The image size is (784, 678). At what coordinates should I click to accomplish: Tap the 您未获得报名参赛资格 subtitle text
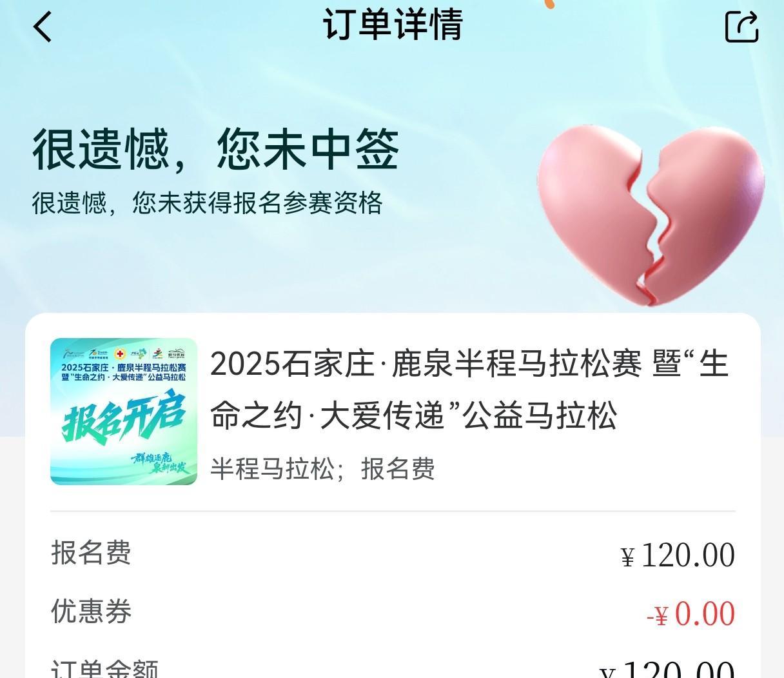[257, 203]
